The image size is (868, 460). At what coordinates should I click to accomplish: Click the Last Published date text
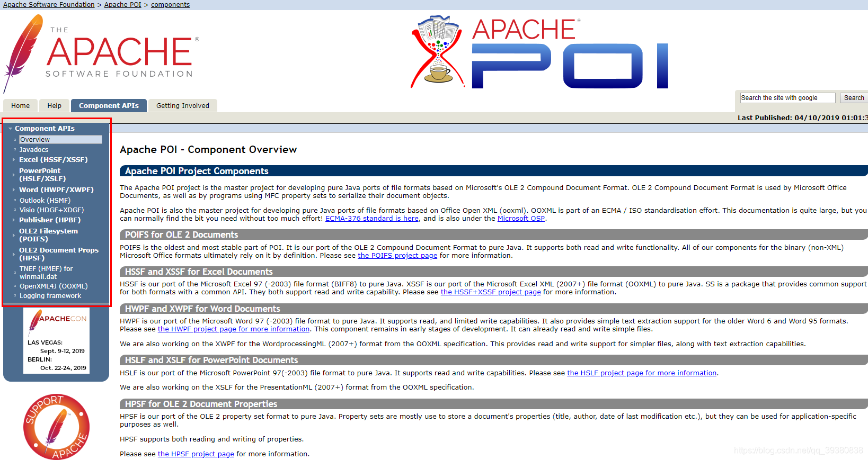click(802, 118)
